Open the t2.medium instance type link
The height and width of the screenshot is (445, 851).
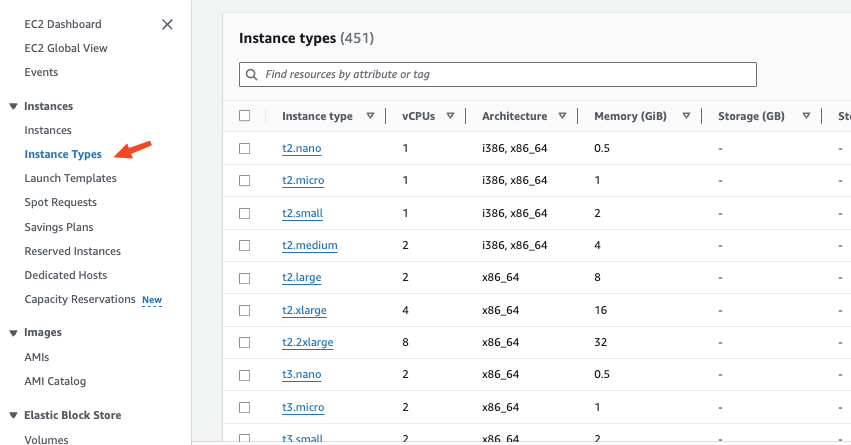(x=310, y=245)
